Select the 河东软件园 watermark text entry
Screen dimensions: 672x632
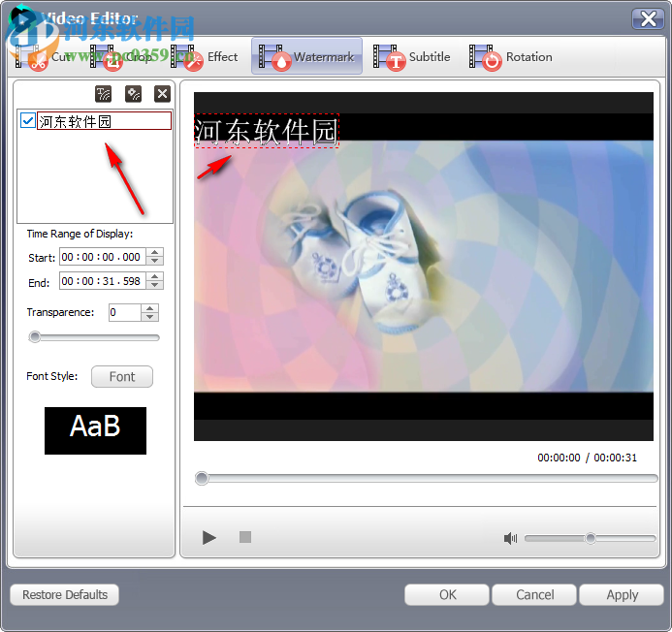(104, 121)
